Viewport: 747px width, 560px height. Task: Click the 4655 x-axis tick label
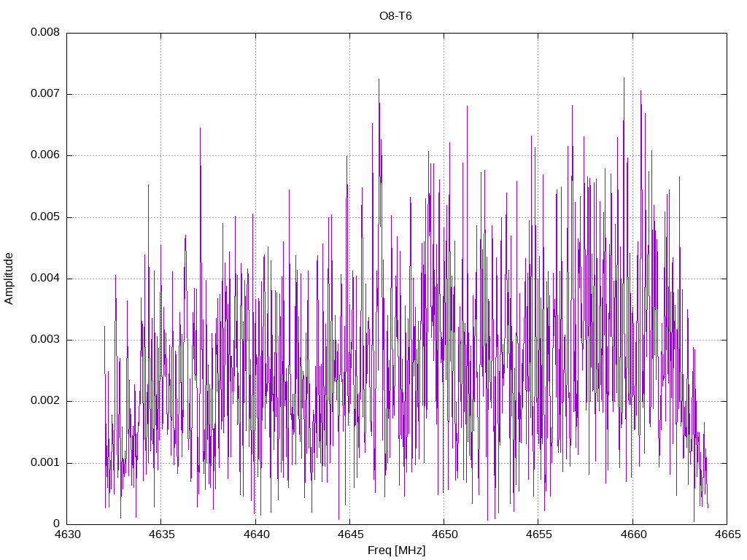[x=539, y=534]
